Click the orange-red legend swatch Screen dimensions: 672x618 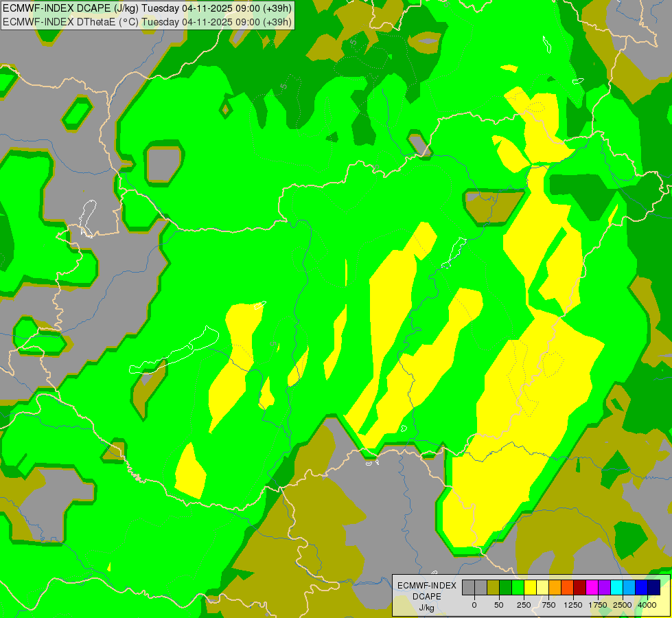[568, 587]
